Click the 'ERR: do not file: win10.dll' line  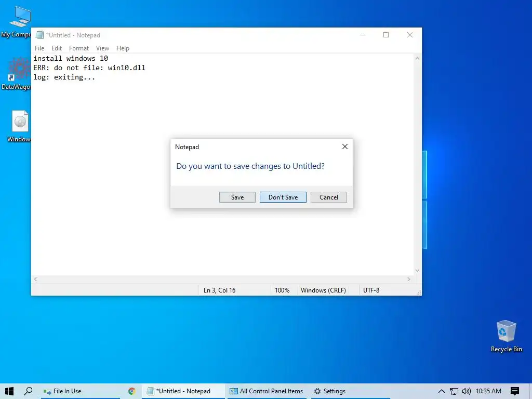[x=89, y=68]
